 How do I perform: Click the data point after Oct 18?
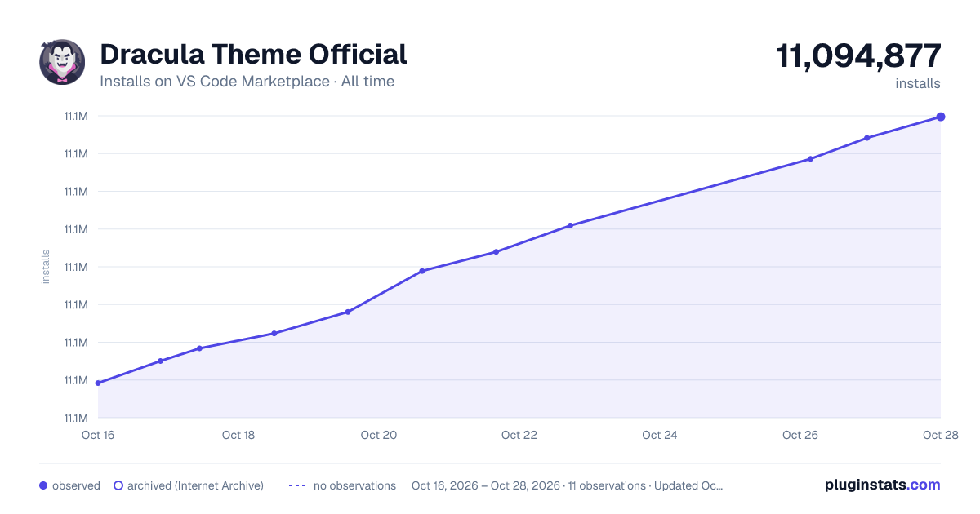click(274, 333)
